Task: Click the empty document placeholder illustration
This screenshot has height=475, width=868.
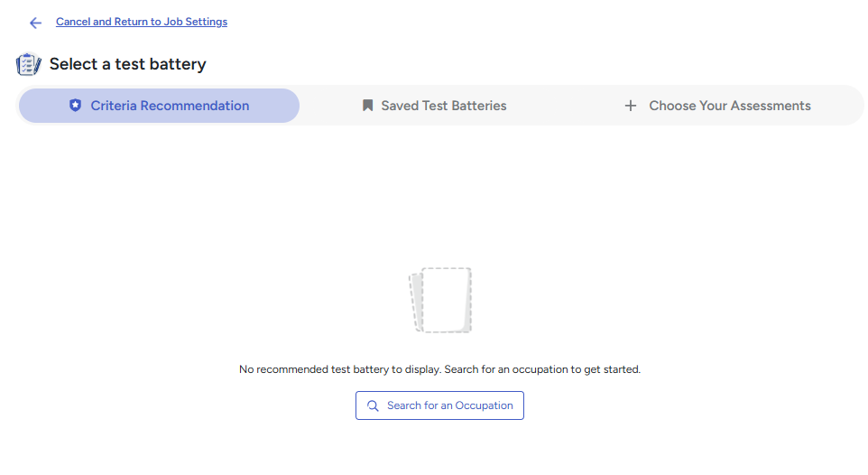Action: pyautogui.click(x=440, y=300)
